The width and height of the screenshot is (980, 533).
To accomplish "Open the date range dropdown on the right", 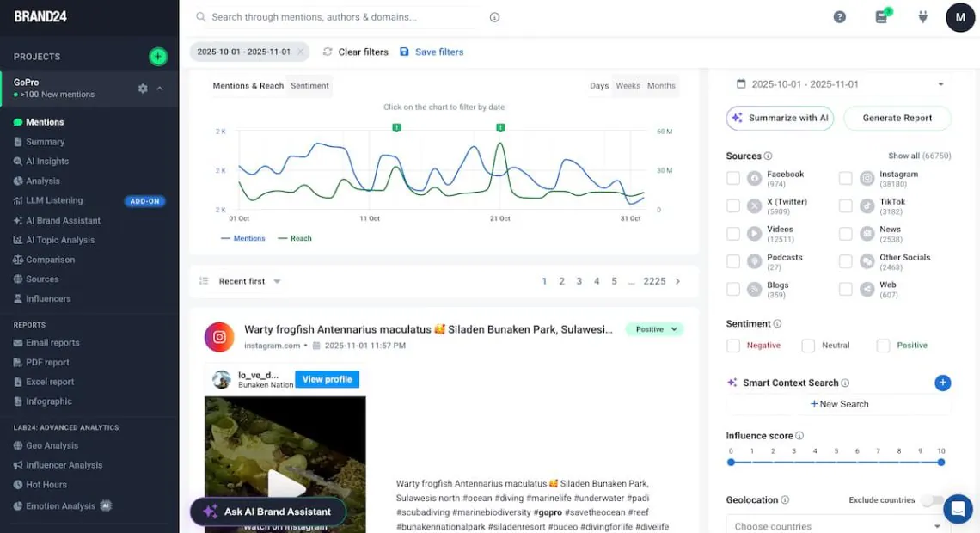I will (940, 83).
